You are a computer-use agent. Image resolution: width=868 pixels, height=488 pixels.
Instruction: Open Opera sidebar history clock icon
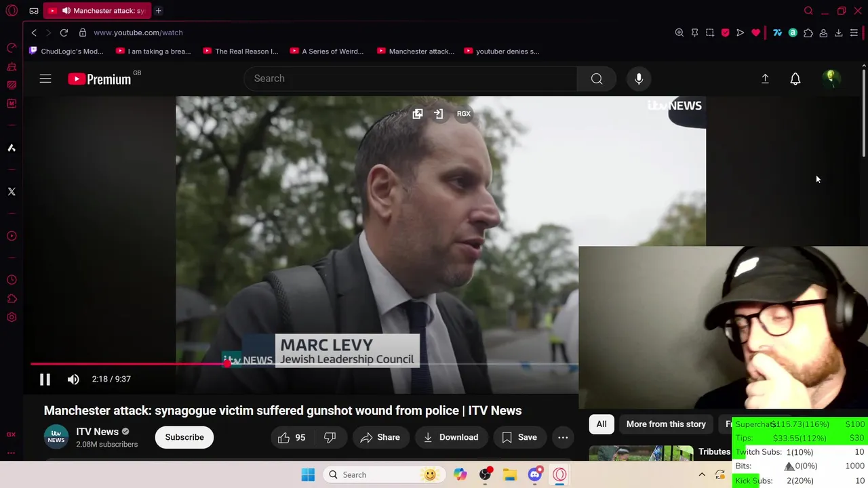pos(12,280)
